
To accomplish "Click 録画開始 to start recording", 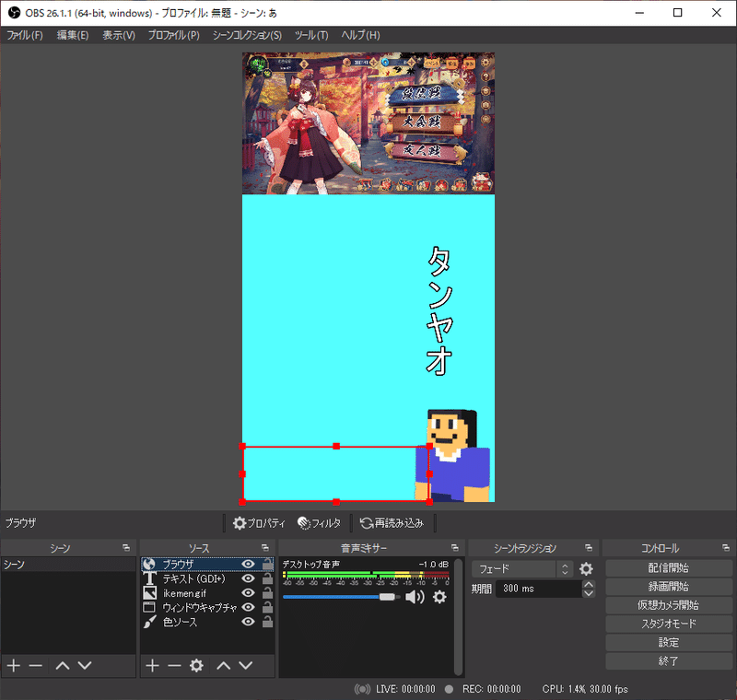I will (x=669, y=587).
